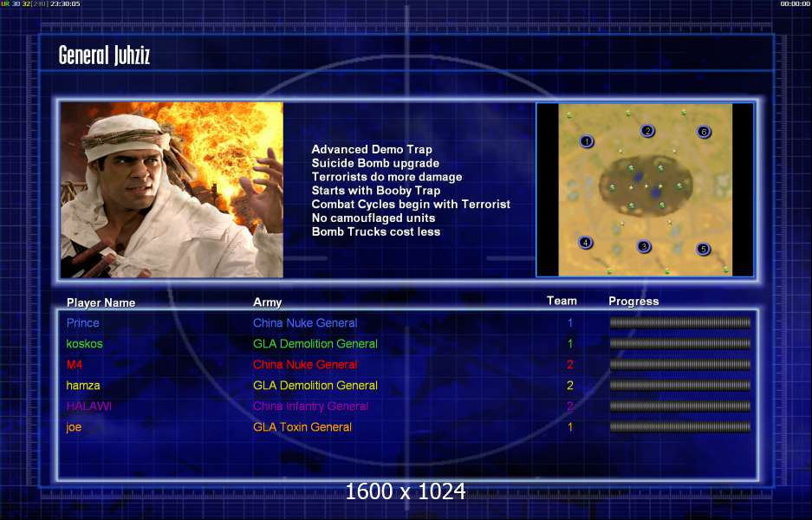Click "China Infantry General" in HALAWI row
This screenshot has width=812, height=520.
pos(311,406)
